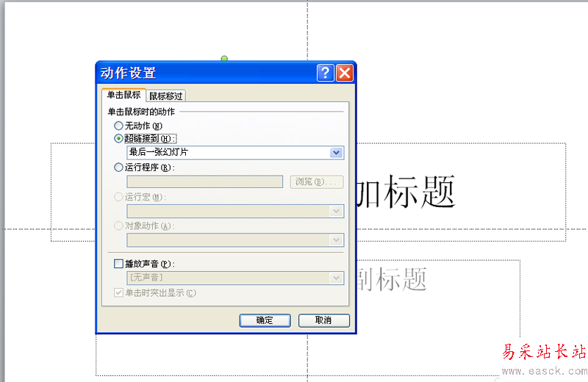The width and height of the screenshot is (588, 382).
Task: Select the disabled 对象动作 radio button
Action: pos(118,226)
